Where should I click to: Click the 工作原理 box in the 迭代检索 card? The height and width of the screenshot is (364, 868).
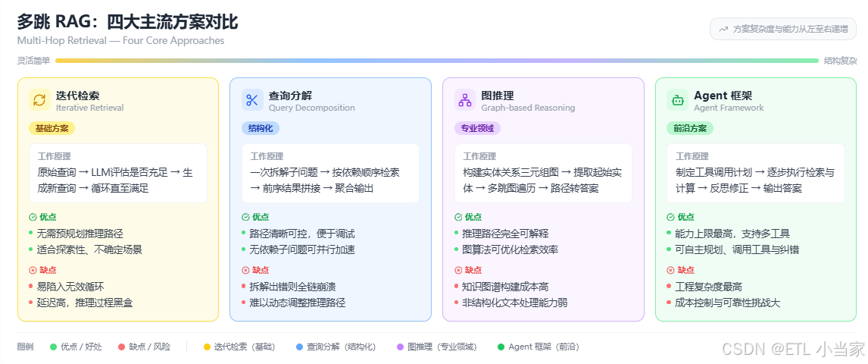click(x=118, y=173)
